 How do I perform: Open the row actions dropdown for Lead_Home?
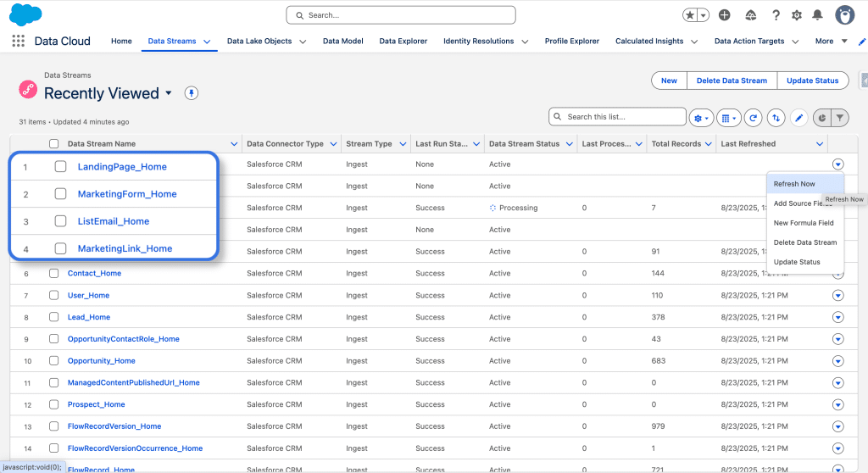click(837, 317)
